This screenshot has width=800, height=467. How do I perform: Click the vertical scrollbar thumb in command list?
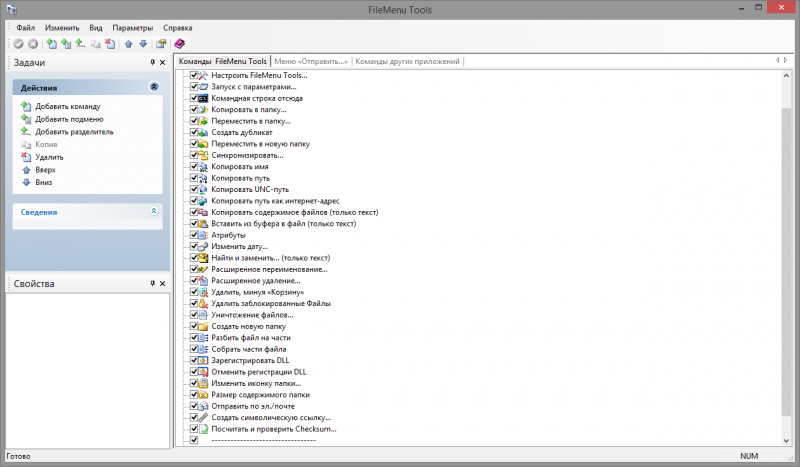pos(786,262)
